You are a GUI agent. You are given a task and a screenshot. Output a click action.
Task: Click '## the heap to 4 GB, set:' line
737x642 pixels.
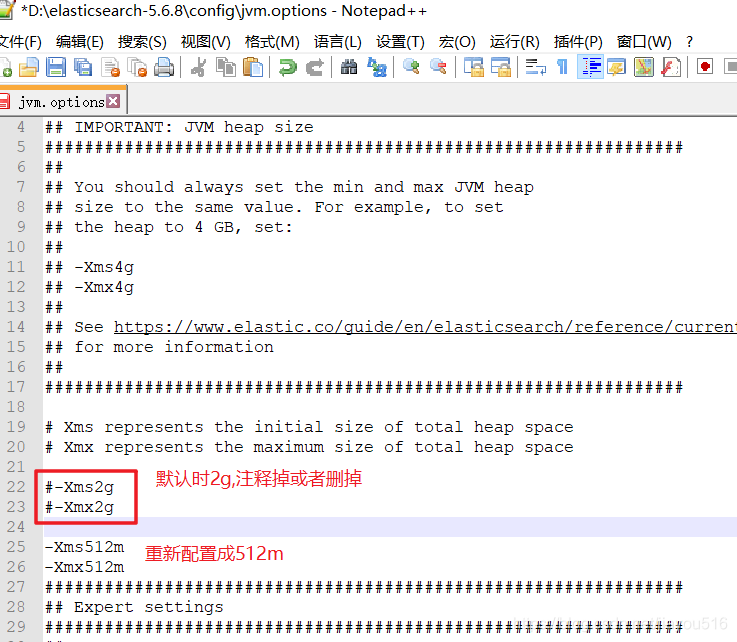[169, 227]
